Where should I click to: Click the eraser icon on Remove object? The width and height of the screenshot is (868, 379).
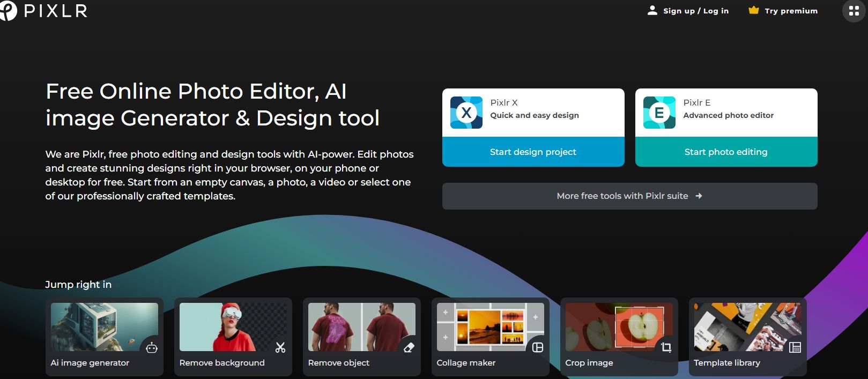coord(409,348)
